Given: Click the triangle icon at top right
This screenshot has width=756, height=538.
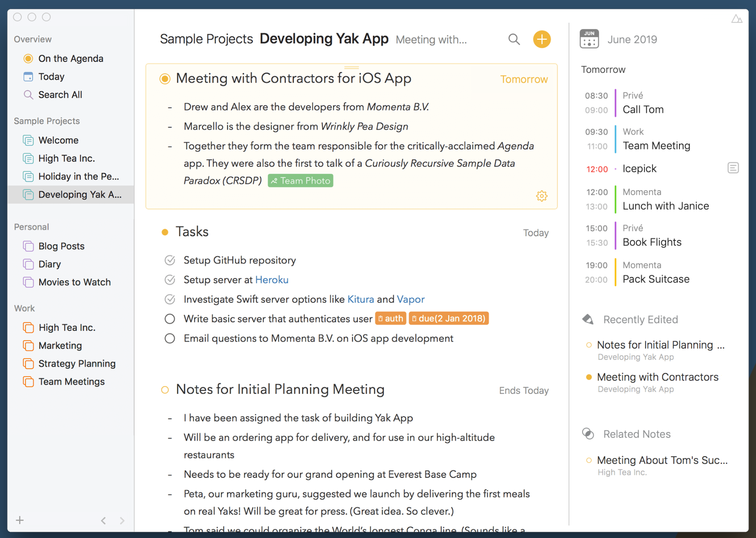Looking at the screenshot, I should click(736, 19).
